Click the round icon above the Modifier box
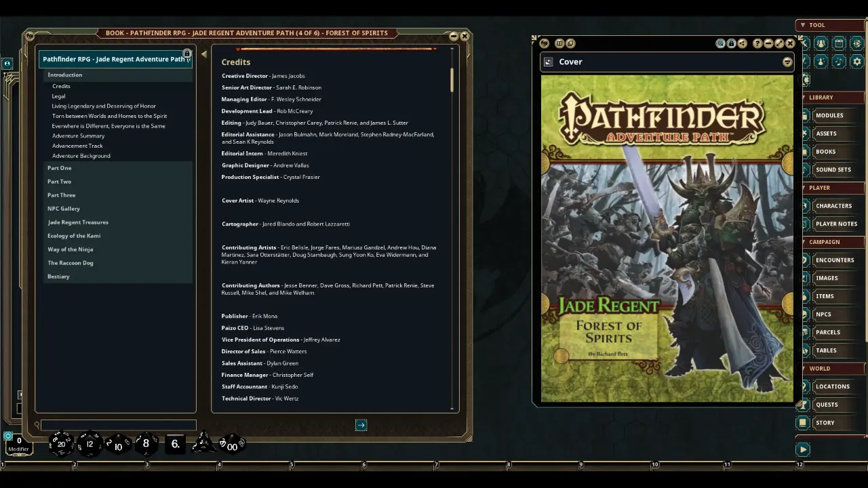Screen dimensions: 868x488 [x=7, y=436]
